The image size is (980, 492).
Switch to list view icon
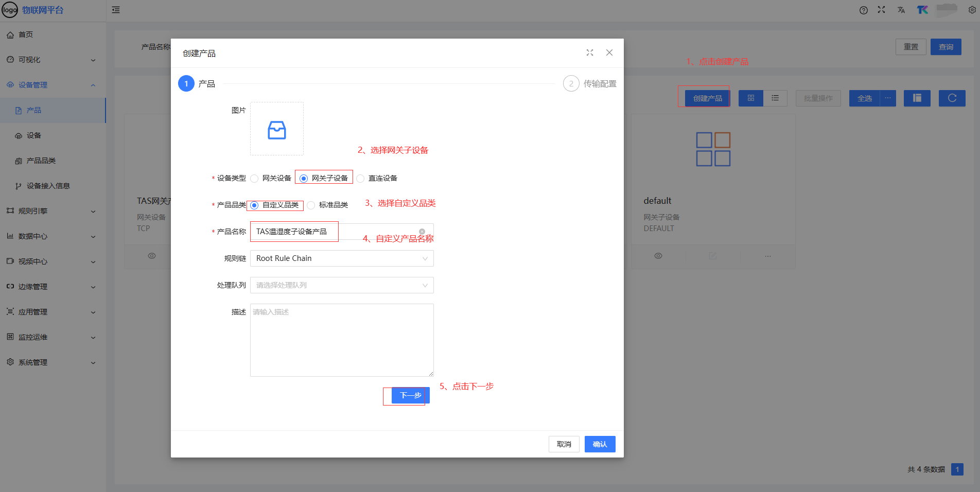point(775,98)
